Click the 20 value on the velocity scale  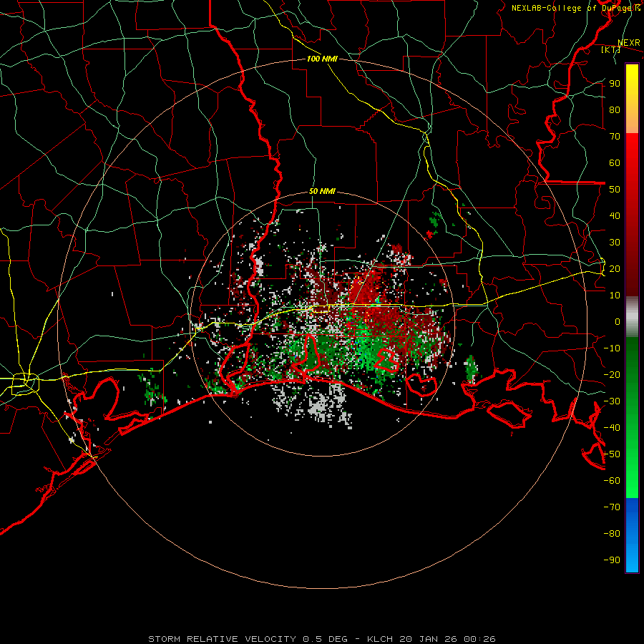(x=615, y=268)
